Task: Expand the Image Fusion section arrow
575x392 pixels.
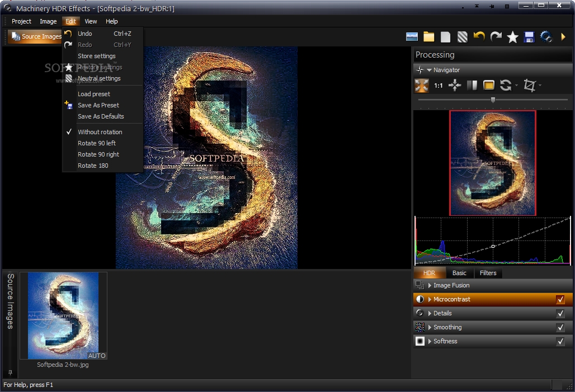Action: 430,285
